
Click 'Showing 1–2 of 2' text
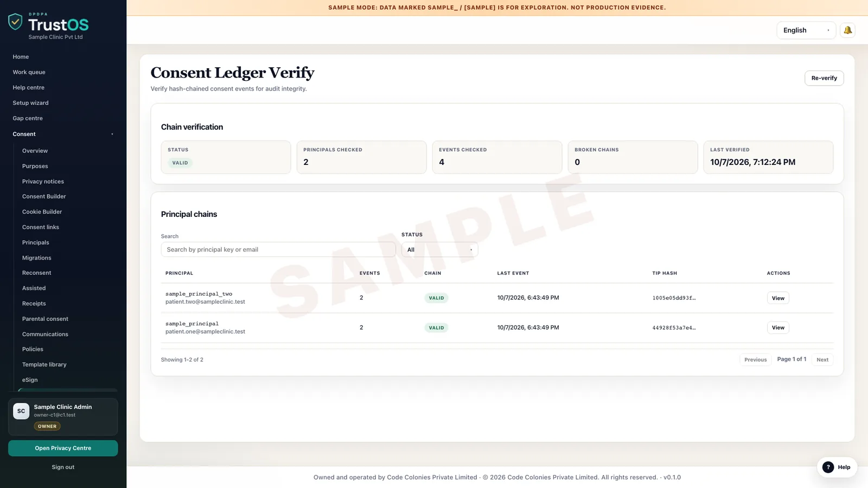(182, 359)
